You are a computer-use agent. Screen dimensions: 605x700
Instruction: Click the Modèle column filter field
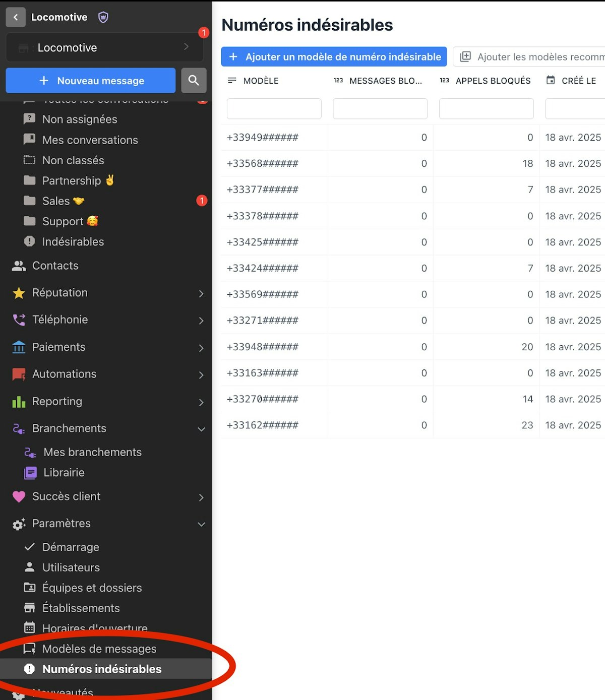274,109
